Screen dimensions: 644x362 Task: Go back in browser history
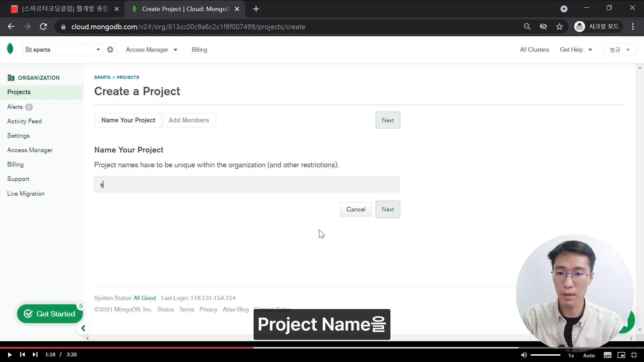coord(11,26)
